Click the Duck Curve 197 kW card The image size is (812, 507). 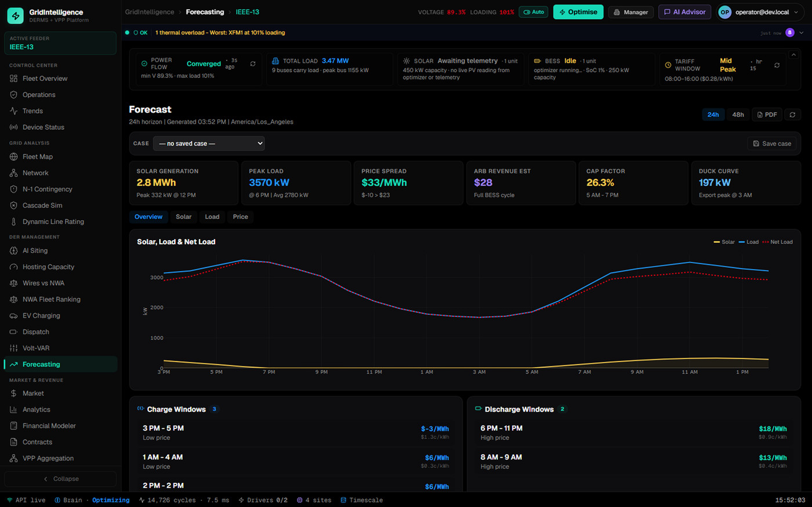[746, 183]
